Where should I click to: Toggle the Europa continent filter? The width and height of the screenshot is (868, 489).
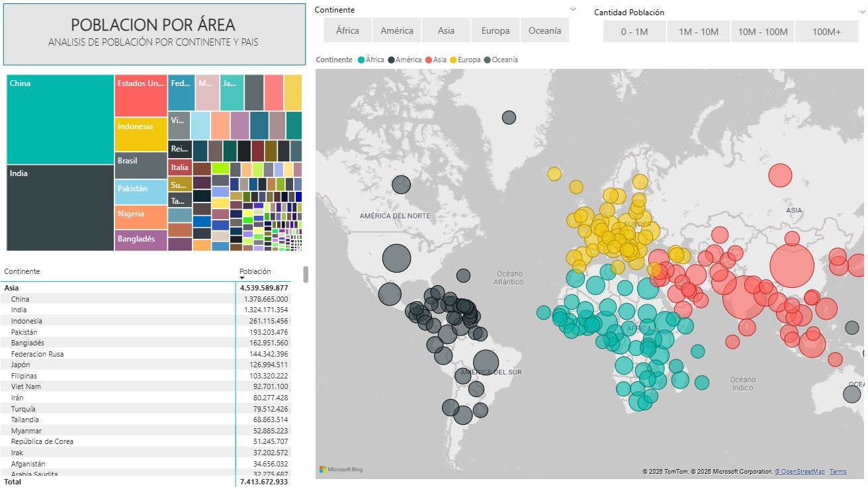495,30
